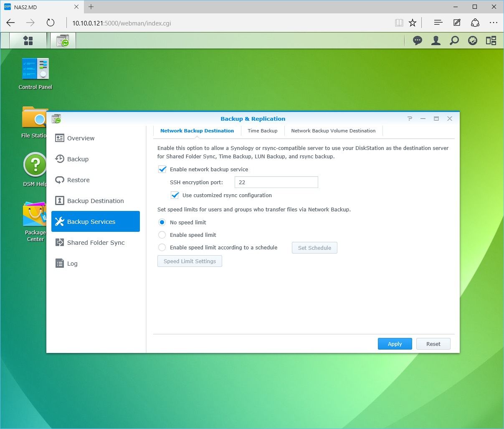Select the No speed limit option

click(162, 222)
